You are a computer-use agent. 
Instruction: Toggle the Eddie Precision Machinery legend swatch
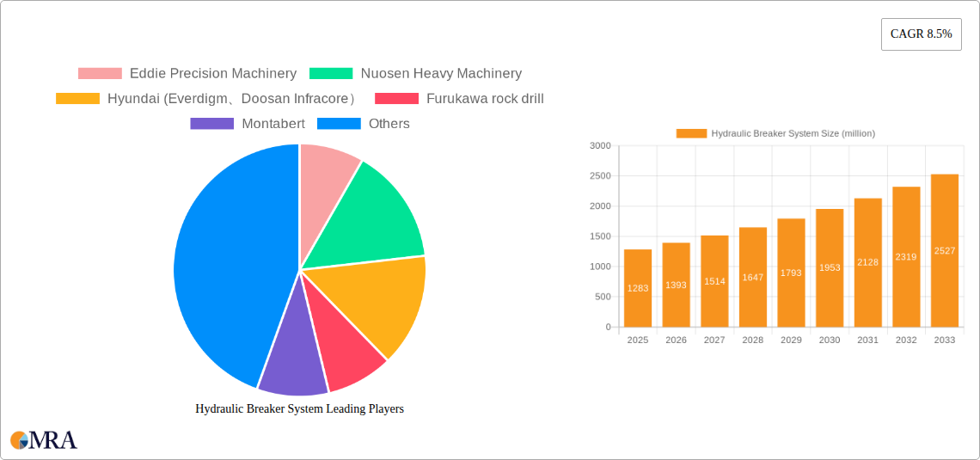(100, 74)
